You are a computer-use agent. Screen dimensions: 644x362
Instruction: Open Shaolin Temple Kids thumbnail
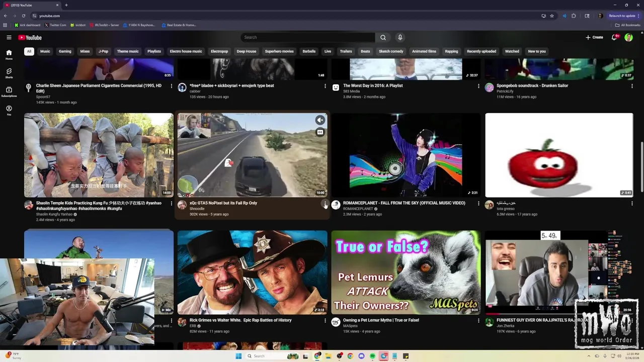99,155
